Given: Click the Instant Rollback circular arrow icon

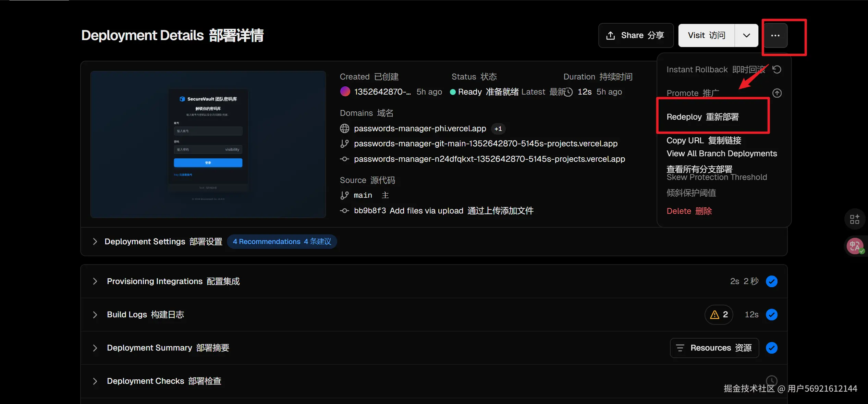Looking at the screenshot, I should [x=777, y=70].
